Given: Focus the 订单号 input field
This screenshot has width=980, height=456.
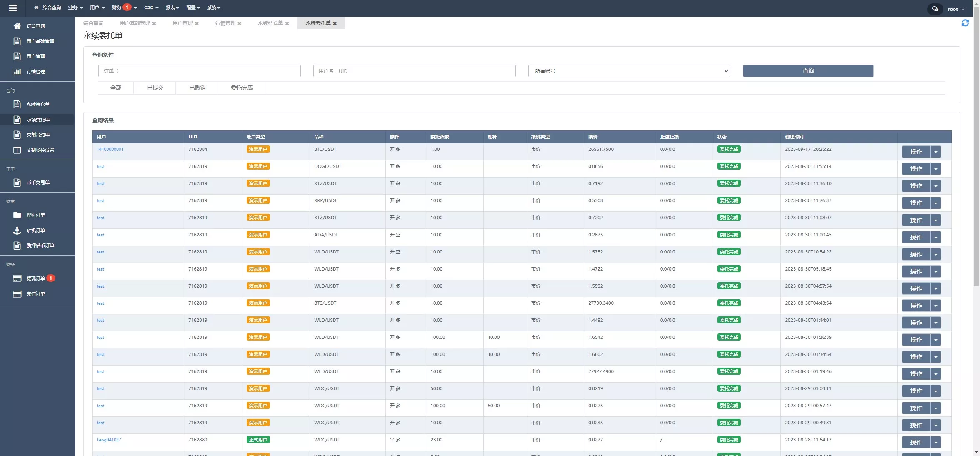Looking at the screenshot, I should pyautogui.click(x=199, y=71).
